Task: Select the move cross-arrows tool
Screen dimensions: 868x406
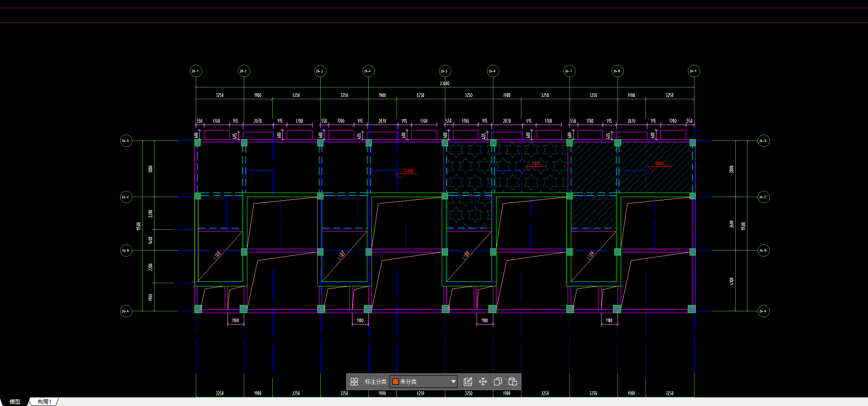Action: (483, 382)
